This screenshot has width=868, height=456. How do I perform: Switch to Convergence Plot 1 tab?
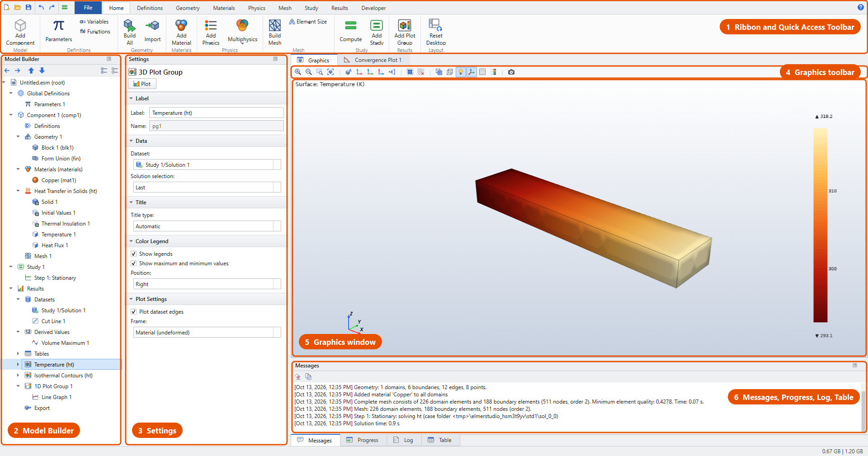(373, 60)
